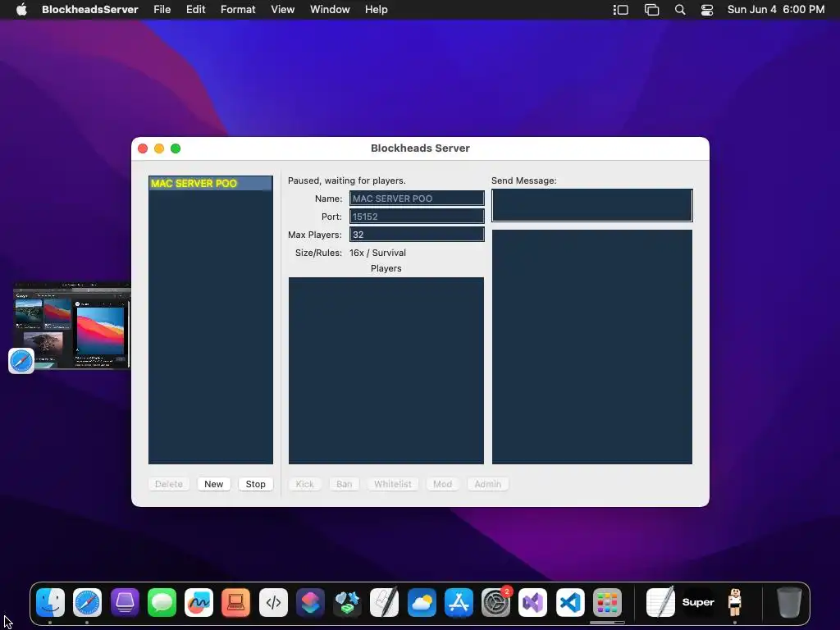Zoom the Blockheads Server window green button
840x630 pixels.
click(x=176, y=148)
